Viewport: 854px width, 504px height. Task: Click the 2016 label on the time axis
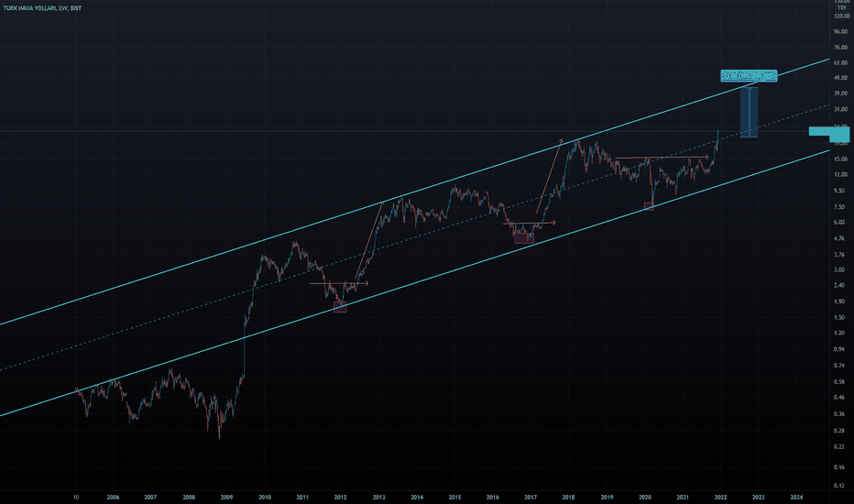coord(492,497)
